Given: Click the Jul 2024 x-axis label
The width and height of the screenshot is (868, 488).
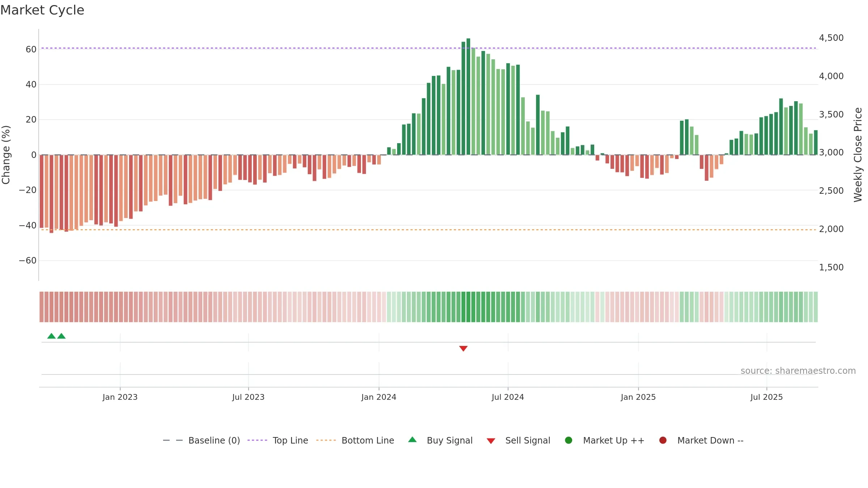Looking at the screenshot, I should tap(508, 397).
